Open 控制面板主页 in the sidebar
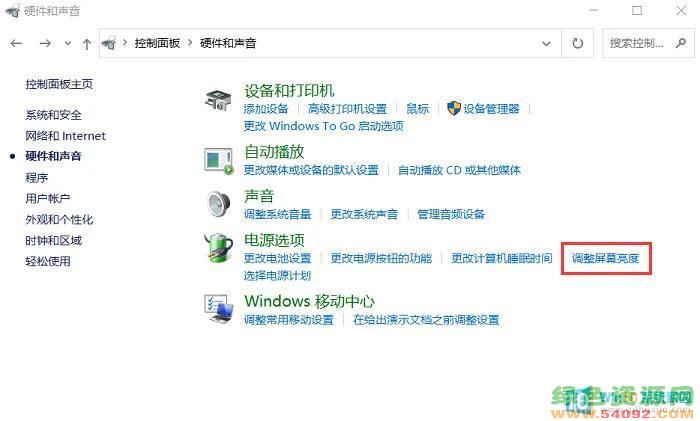This screenshot has height=421, width=700. [59, 84]
